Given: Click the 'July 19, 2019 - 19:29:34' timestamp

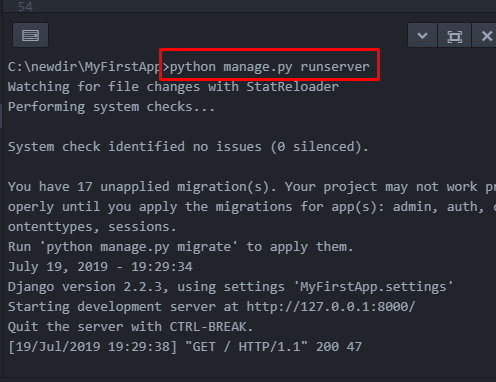Looking at the screenshot, I should tap(100, 267).
